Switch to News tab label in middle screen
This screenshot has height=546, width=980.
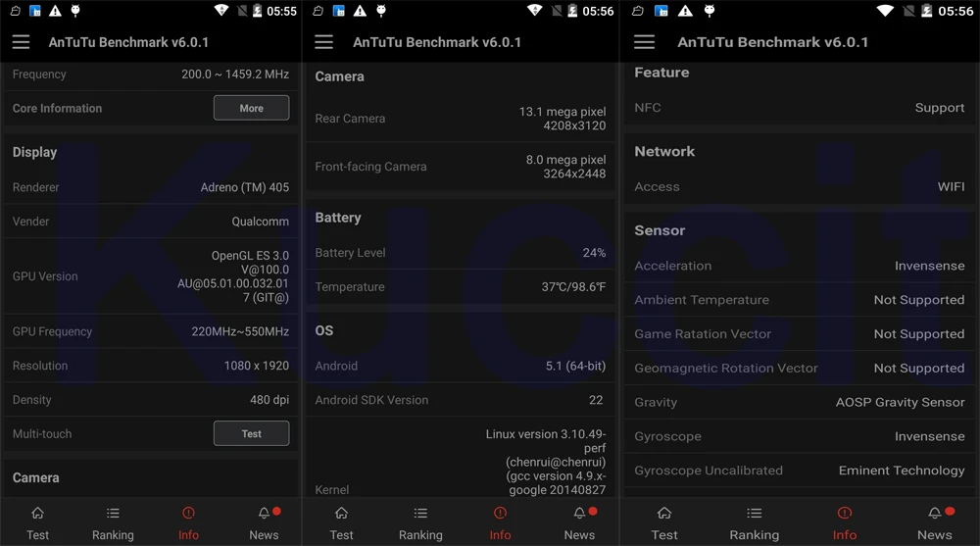tap(579, 535)
